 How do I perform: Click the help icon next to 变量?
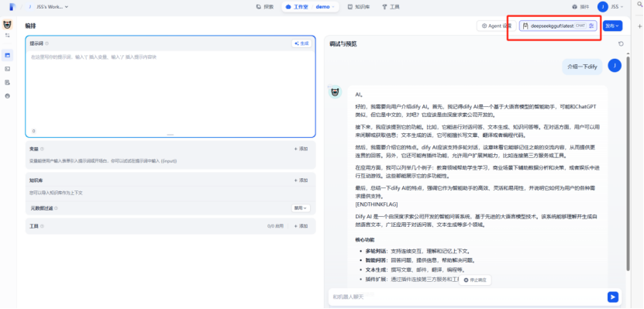(42, 149)
